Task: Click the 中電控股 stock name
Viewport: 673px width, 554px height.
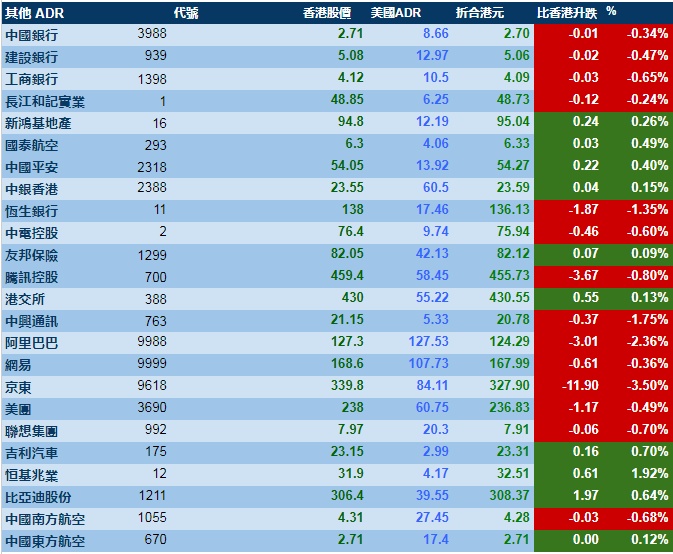Action: tap(31, 233)
